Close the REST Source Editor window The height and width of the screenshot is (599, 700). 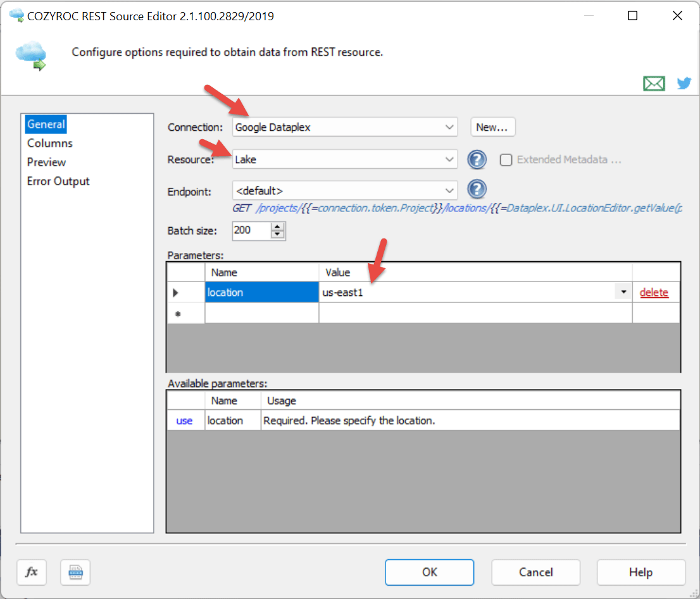pos(677,16)
